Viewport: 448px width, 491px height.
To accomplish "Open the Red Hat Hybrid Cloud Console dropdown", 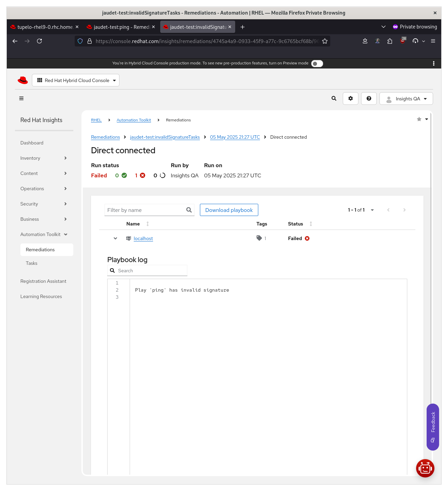I will pos(76,80).
